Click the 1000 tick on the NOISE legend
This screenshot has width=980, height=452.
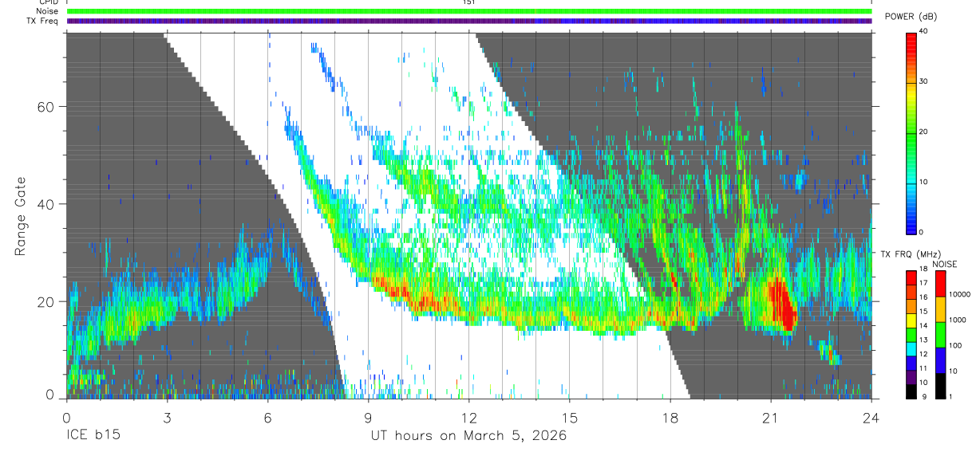click(x=958, y=320)
